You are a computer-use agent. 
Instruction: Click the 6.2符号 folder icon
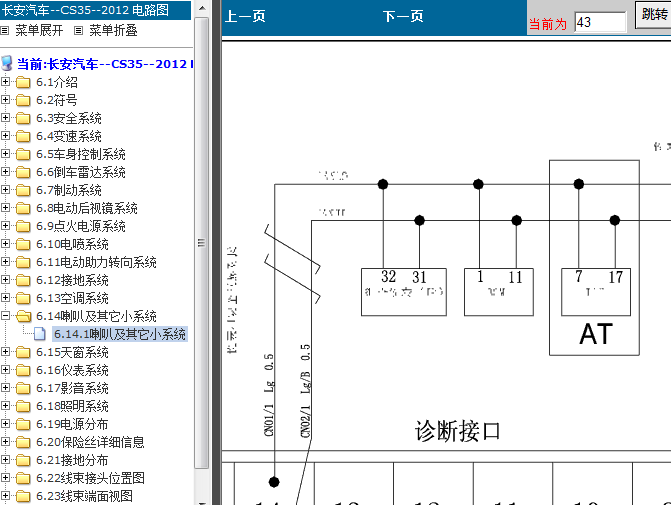click(x=23, y=100)
